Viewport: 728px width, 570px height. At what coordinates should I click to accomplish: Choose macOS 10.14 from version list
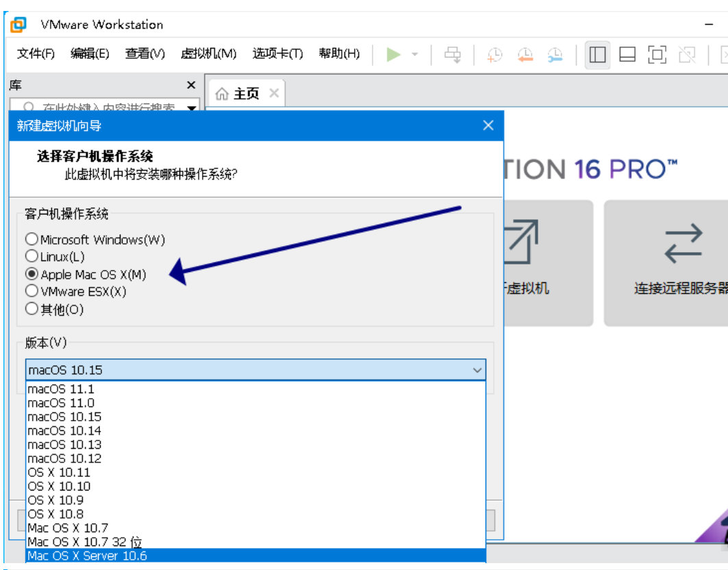coord(255,431)
